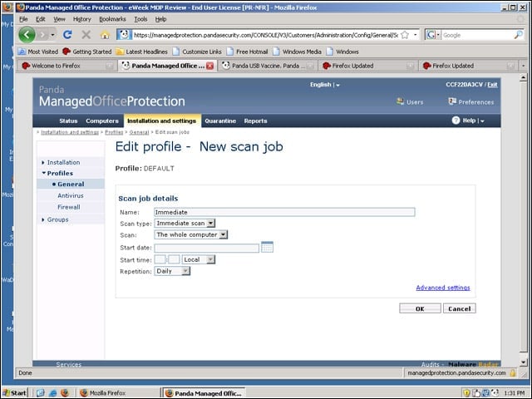This screenshot has height=399, width=532.
Task: Go to the Quarantine section tab
Action: (x=220, y=121)
